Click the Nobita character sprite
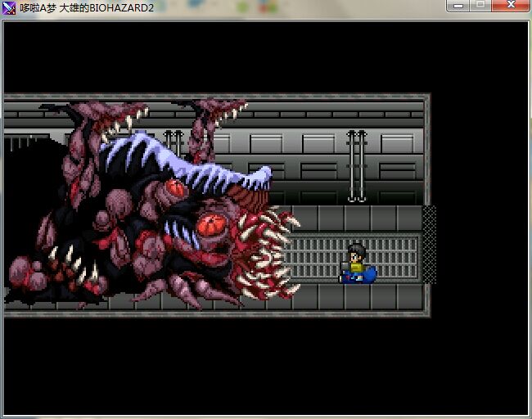 357,264
